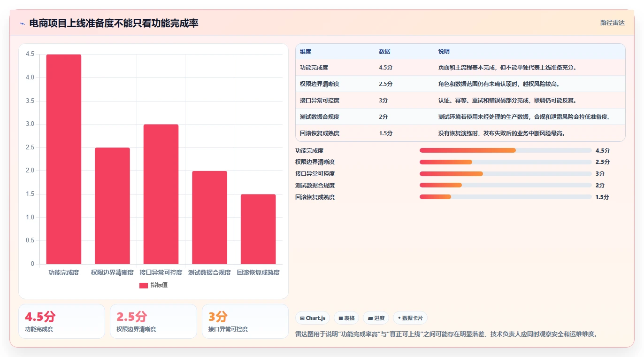Click the 接口异常可控度 progress bar
Screen dimensions: 644x357
coord(506,174)
